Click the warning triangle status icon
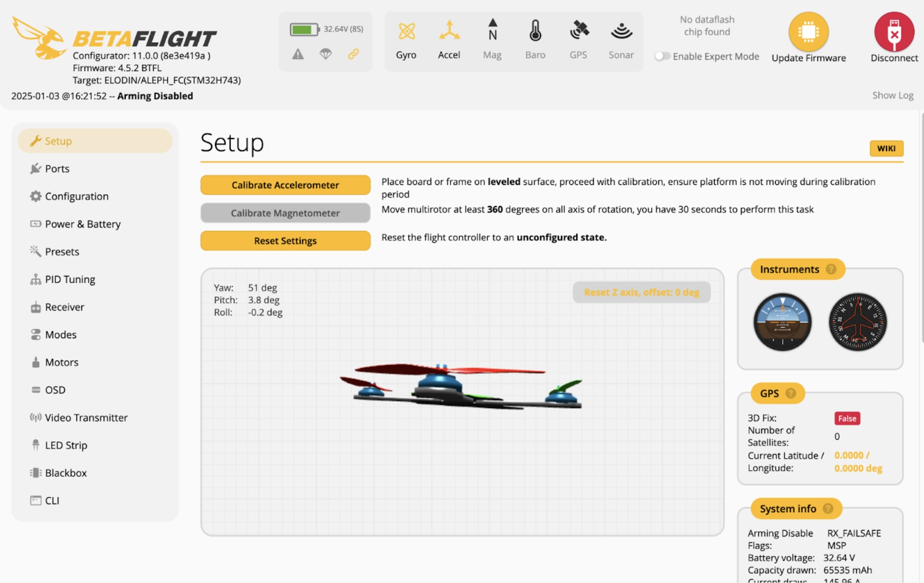 [298, 54]
